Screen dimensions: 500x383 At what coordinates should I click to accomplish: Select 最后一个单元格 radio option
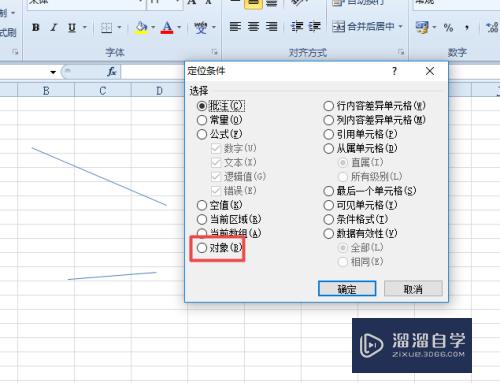(370, 191)
